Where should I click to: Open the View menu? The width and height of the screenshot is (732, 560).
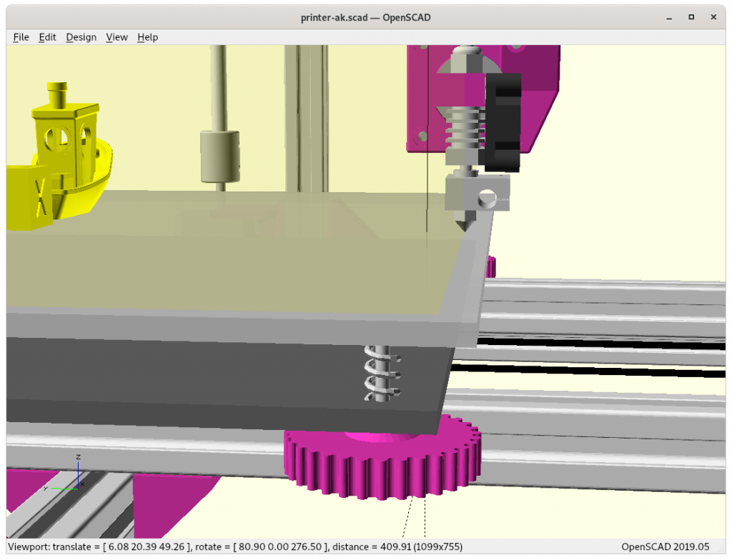[117, 37]
